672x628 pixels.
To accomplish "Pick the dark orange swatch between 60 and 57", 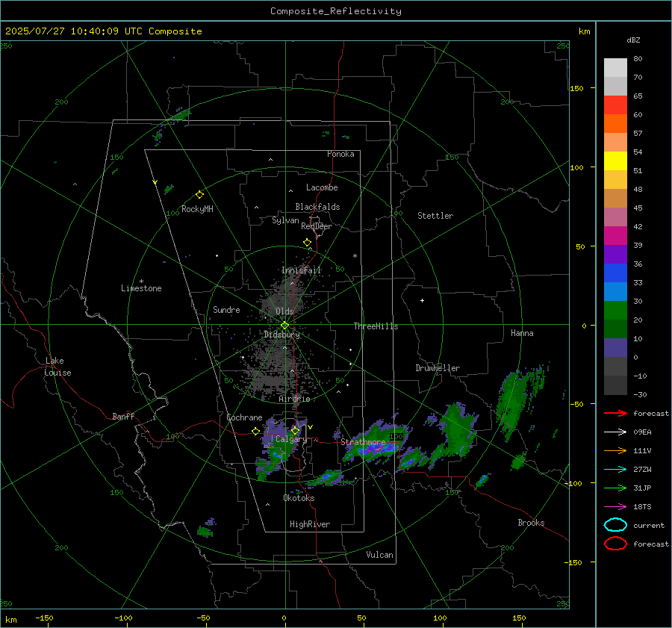I will pos(615,123).
